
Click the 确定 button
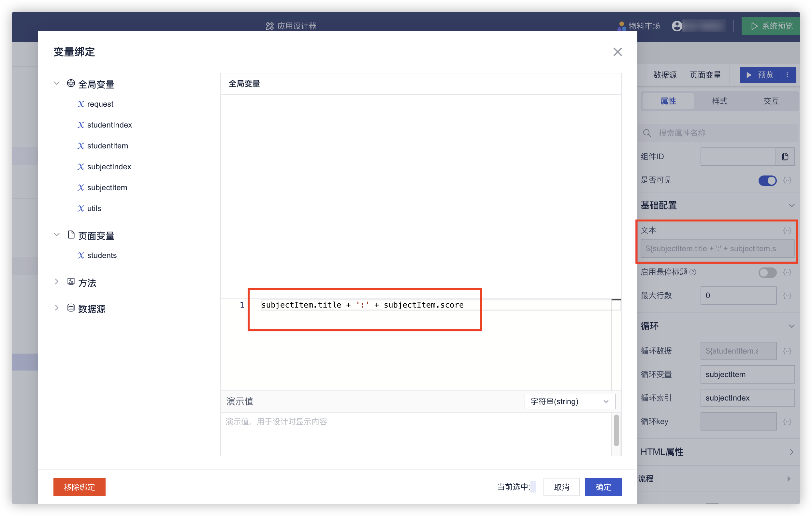pyautogui.click(x=603, y=487)
